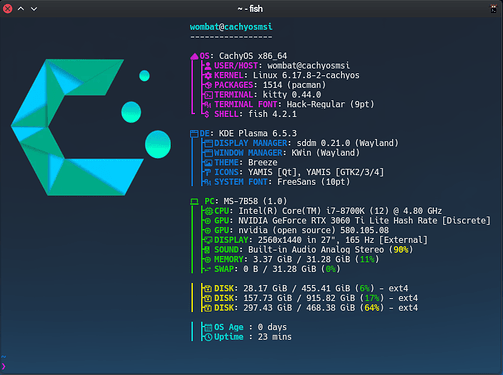Click the text "FreeSans (10pt)"
Image resolution: width=503 pixels, height=375 pixels.
[x=314, y=182]
